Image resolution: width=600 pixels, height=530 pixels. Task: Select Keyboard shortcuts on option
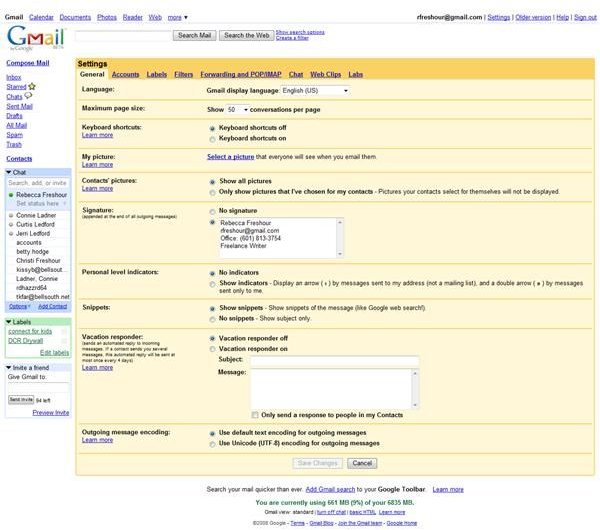(212, 139)
